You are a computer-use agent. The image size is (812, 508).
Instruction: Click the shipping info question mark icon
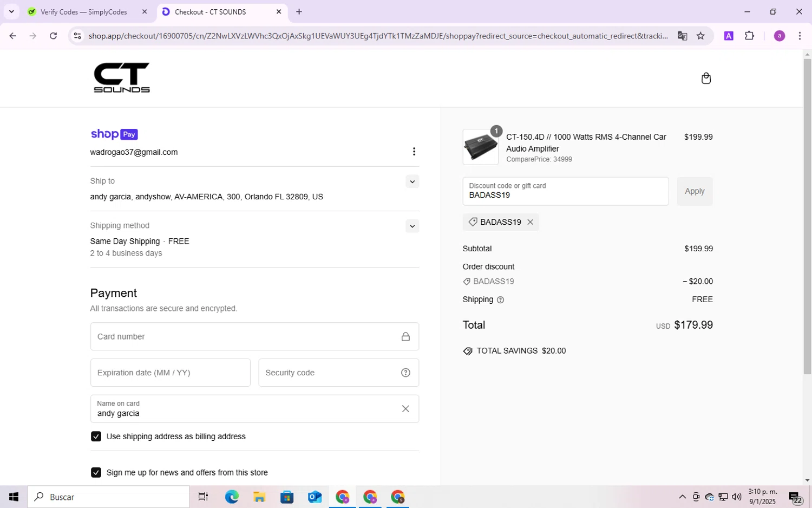(500, 300)
